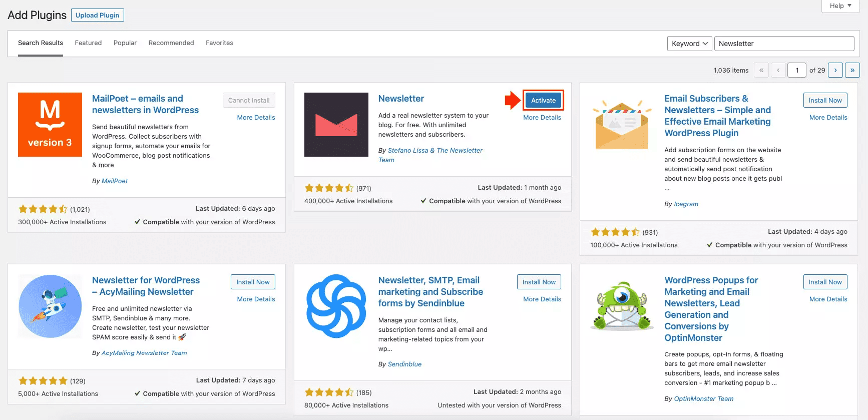Open More Details for OptinMonster plugin

828,299
